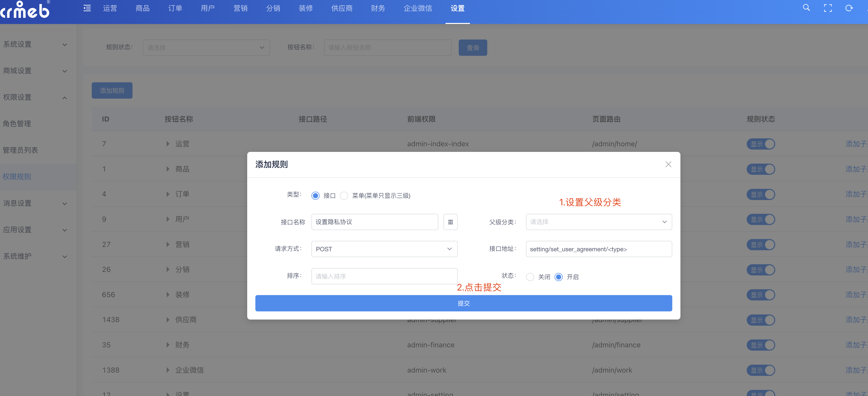Open the search icon in the top bar
Image resolution: width=868 pixels, height=396 pixels.
point(806,8)
